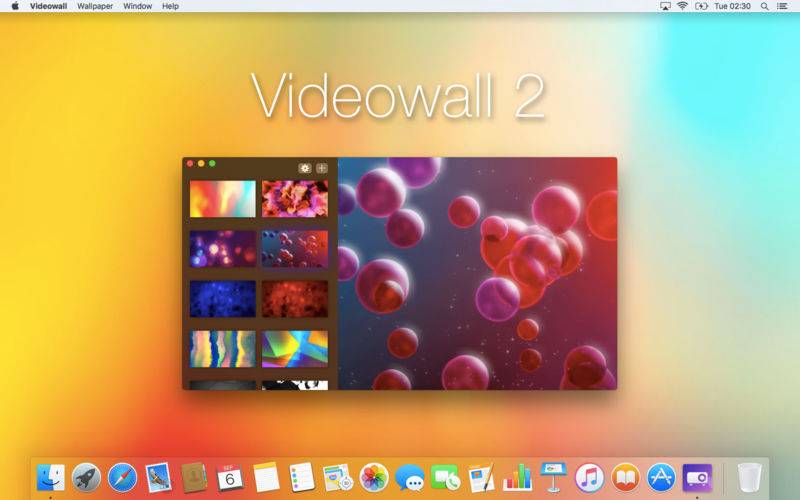Image resolution: width=800 pixels, height=500 pixels.
Task: Choose the geometric rainbow polygons wallpaper thumbnail
Action: tap(295, 349)
